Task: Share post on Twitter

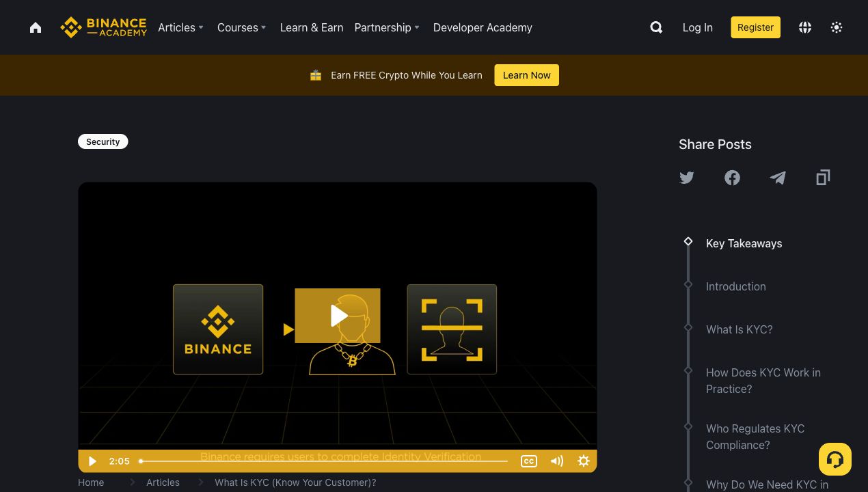Action: click(687, 178)
